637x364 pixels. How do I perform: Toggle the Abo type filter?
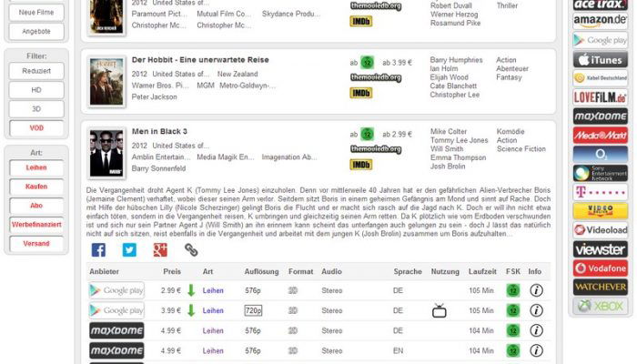(36, 206)
